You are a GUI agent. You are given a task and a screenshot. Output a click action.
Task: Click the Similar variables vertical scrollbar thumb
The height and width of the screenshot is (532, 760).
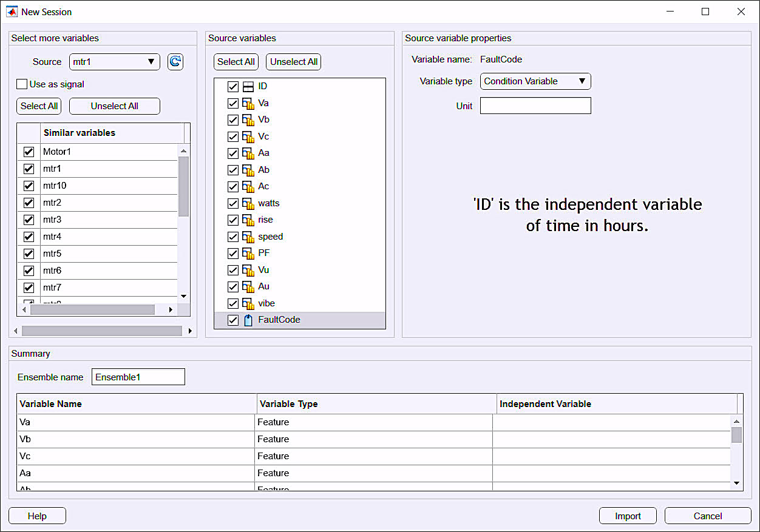click(184, 186)
